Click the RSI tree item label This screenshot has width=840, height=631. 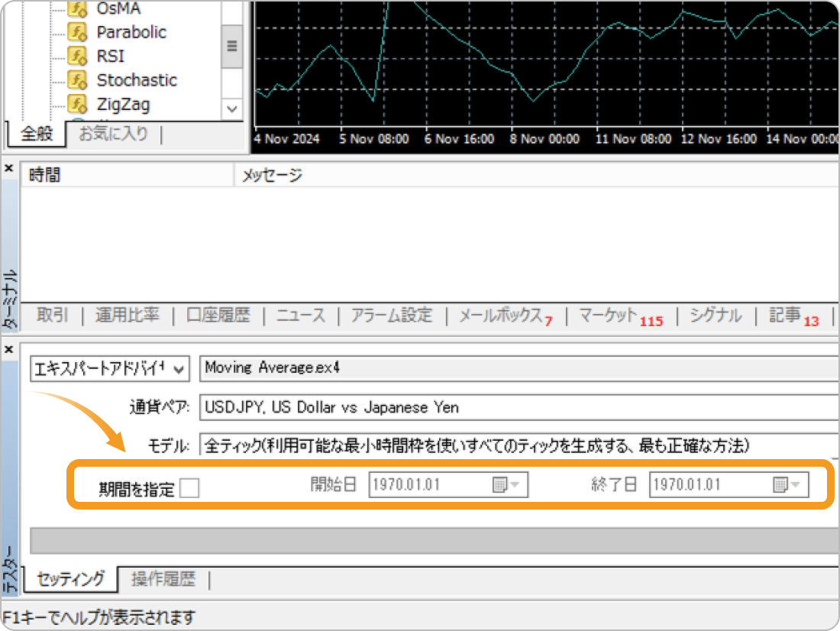coord(111,56)
